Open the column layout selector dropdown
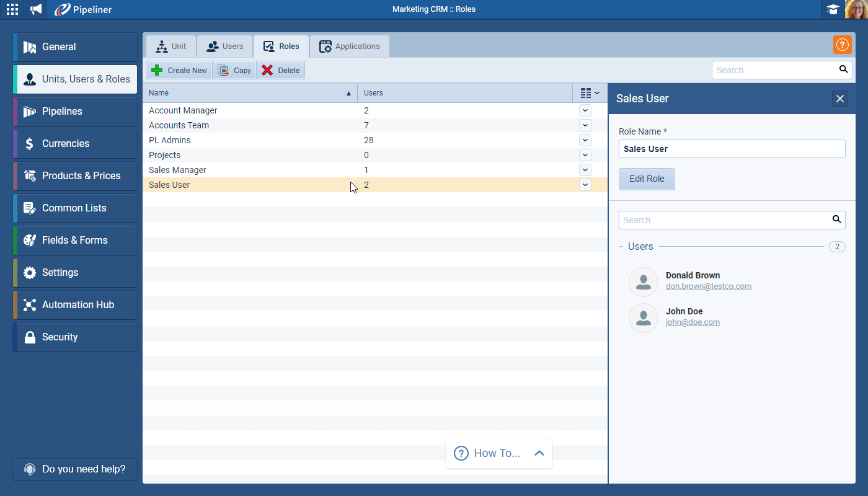The height and width of the screenshot is (496, 868). 590,93
